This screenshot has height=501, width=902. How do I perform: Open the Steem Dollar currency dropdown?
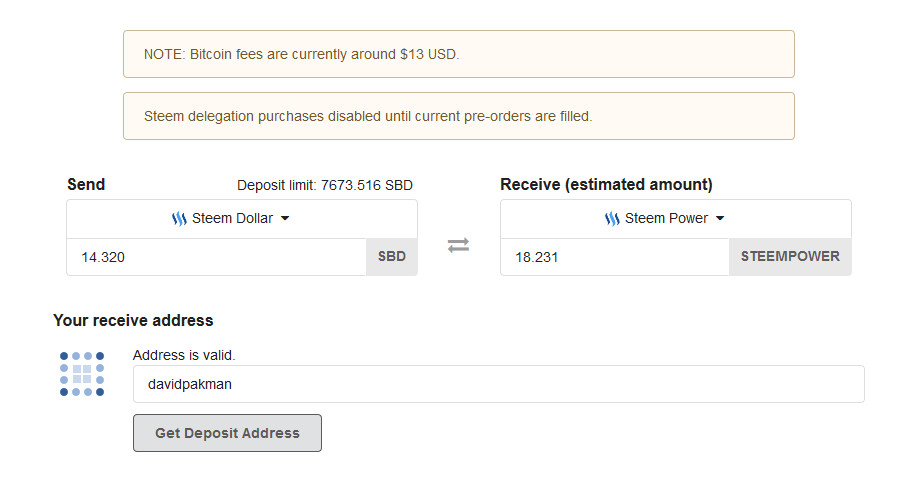tap(242, 219)
